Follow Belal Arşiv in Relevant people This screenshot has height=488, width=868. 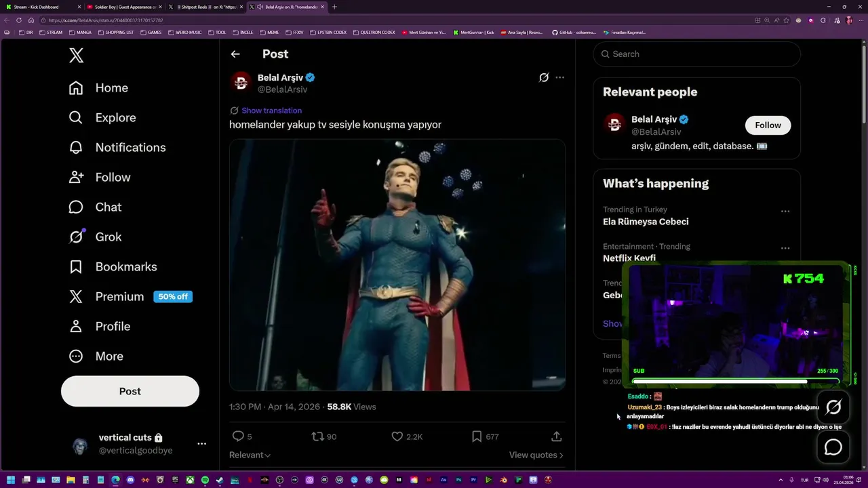pyautogui.click(x=768, y=125)
